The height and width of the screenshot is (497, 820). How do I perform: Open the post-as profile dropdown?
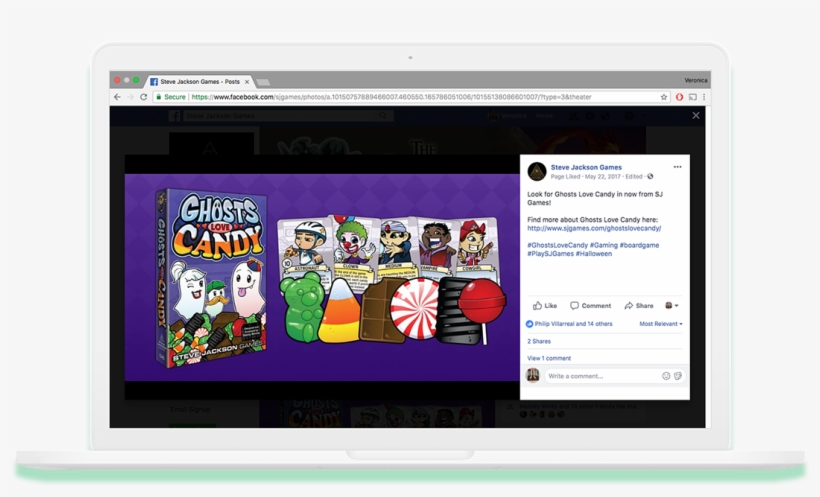(x=671, y=306)
